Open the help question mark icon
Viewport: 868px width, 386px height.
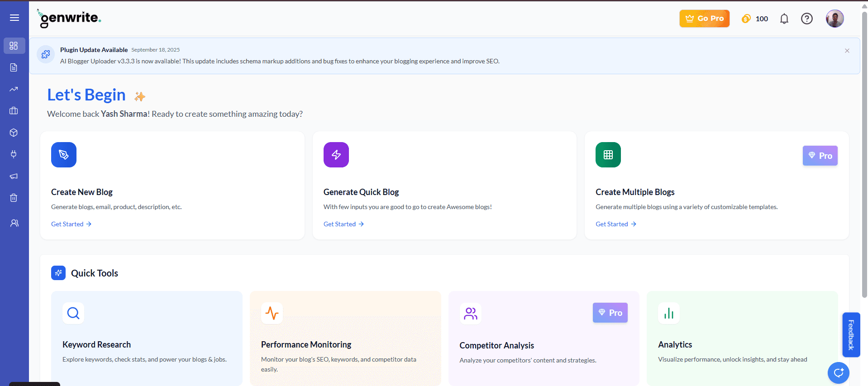[807, 19]
